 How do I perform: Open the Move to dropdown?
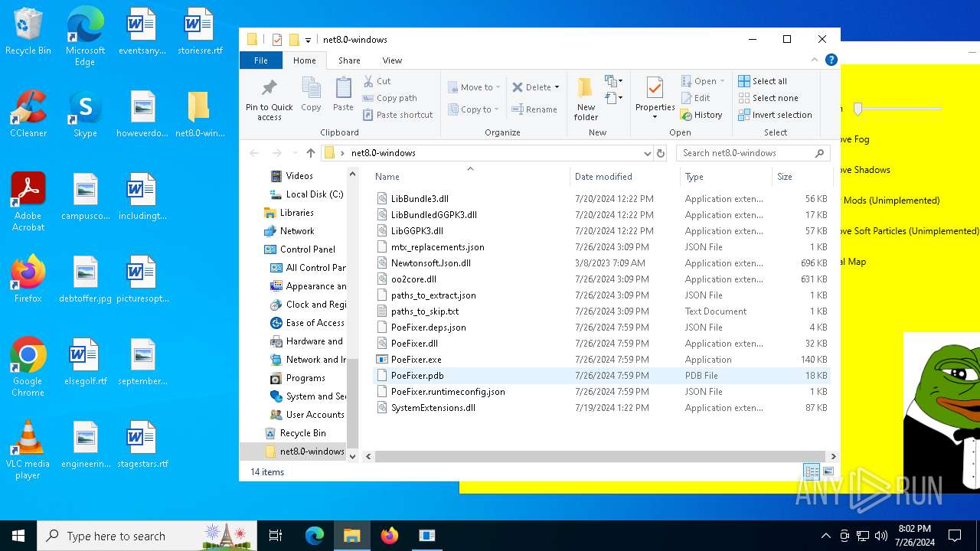click(474, 87)
